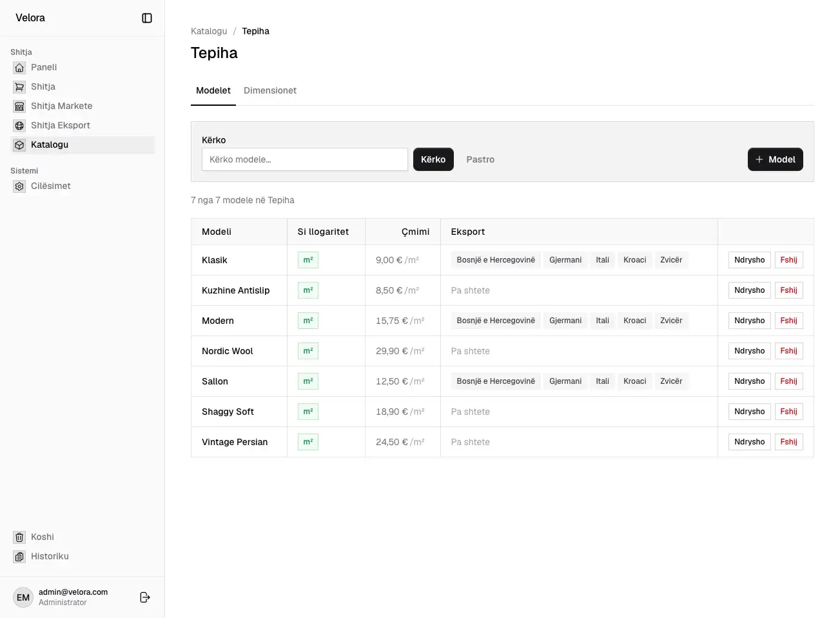Screen dimensions: 840x618
Task: Click the Zvicër tag in Modern row
Action: [x=671, y=321]
